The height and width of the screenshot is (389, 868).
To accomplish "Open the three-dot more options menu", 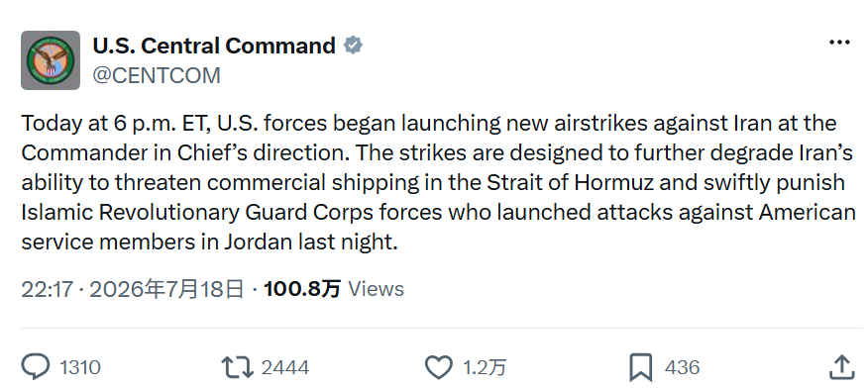I will (839, 43).
